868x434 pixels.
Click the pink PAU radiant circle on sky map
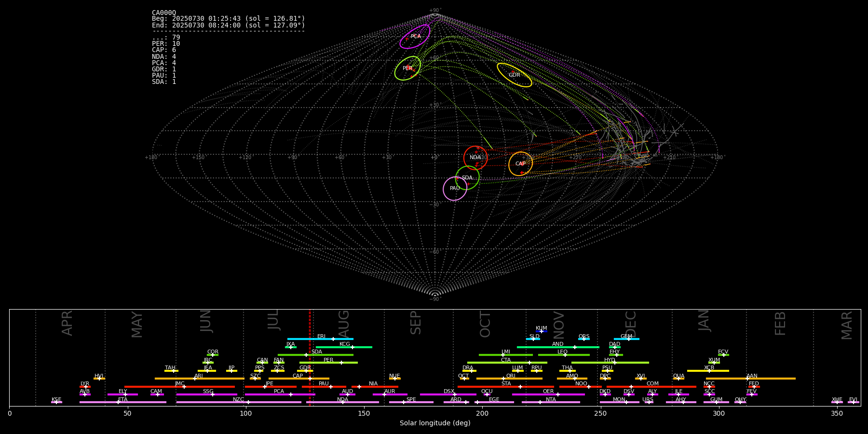pos(455,189)
